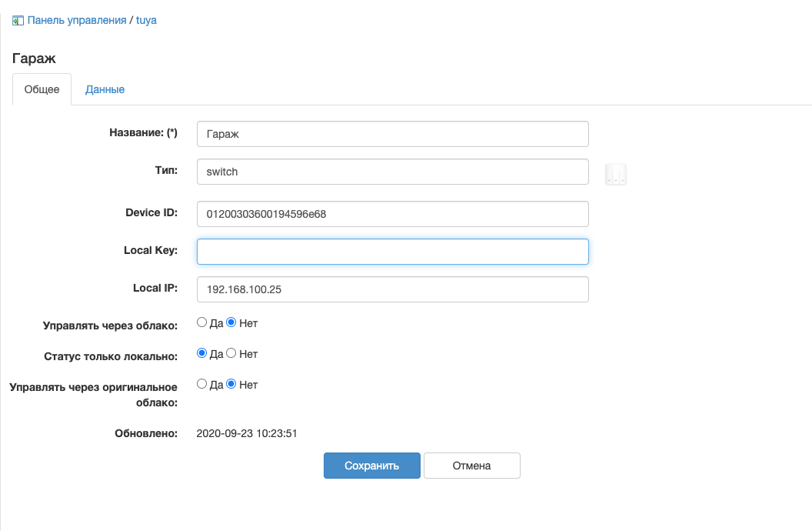
Task: Enable Да for Управлять через оригинальное облако
Action: pyautogui.click(x=202, y=383)
